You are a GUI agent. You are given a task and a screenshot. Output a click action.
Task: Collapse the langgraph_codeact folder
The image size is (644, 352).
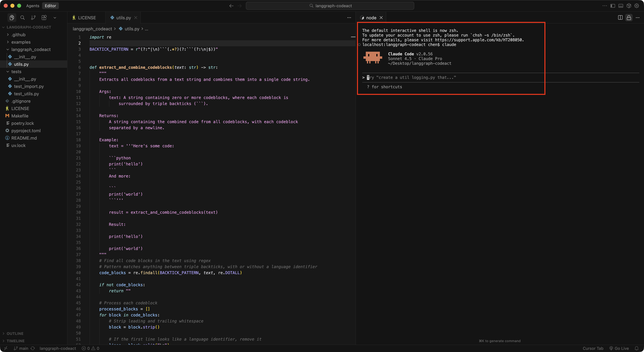(31, 49)
